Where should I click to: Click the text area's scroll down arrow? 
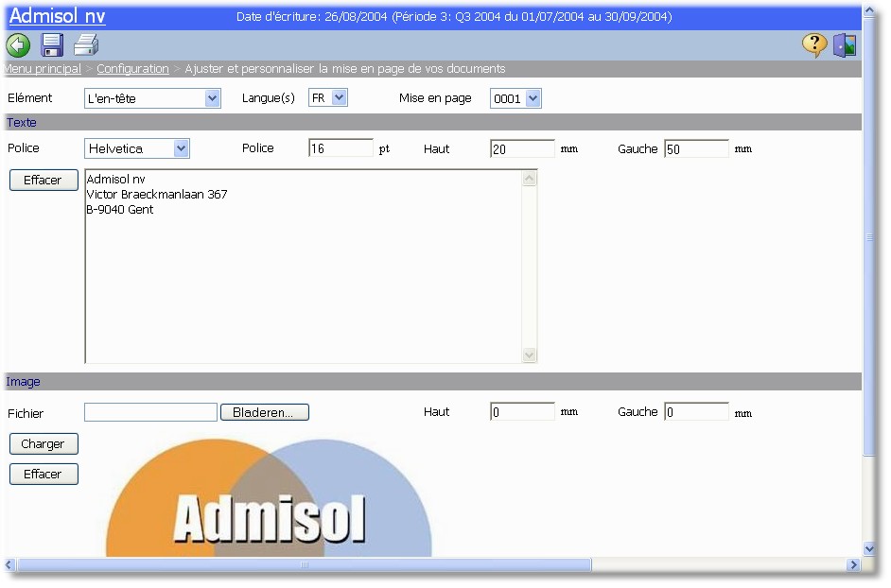[x=530, y=355]
